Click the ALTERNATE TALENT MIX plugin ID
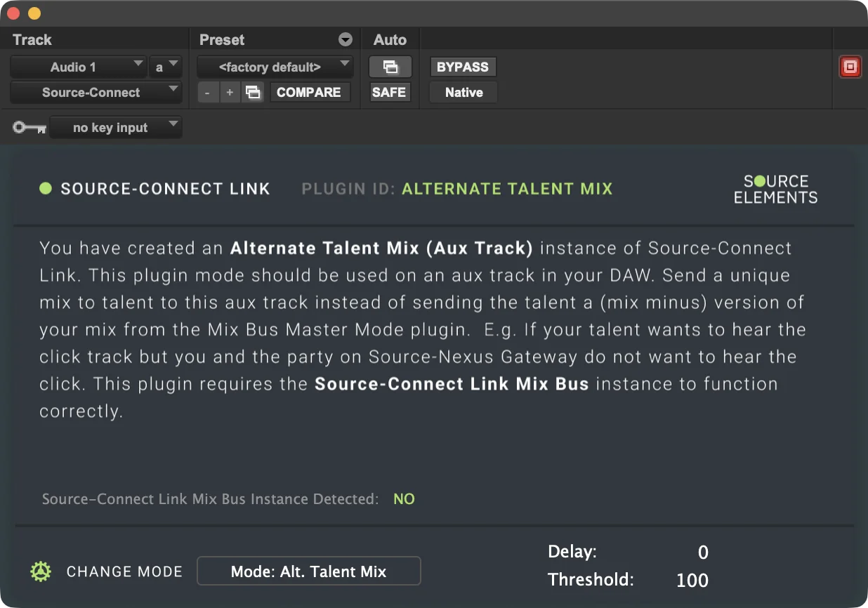This screenshot has width=868, height=608. 507,189
